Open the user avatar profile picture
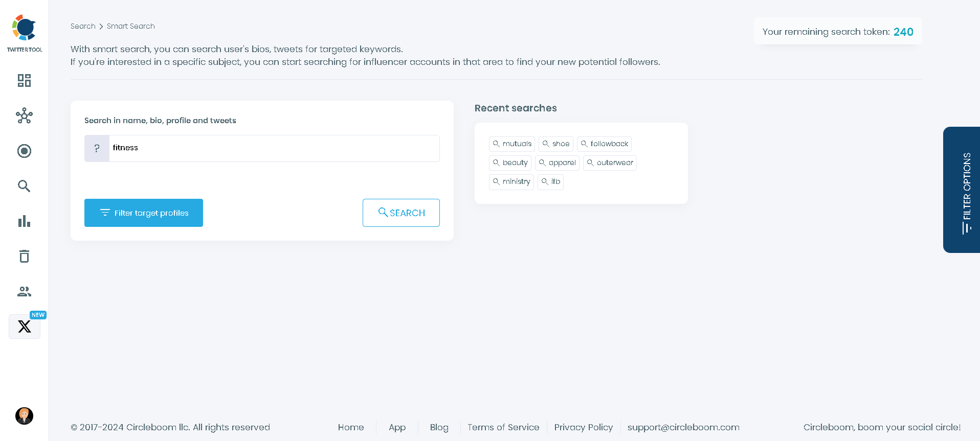 coord(24,416)
